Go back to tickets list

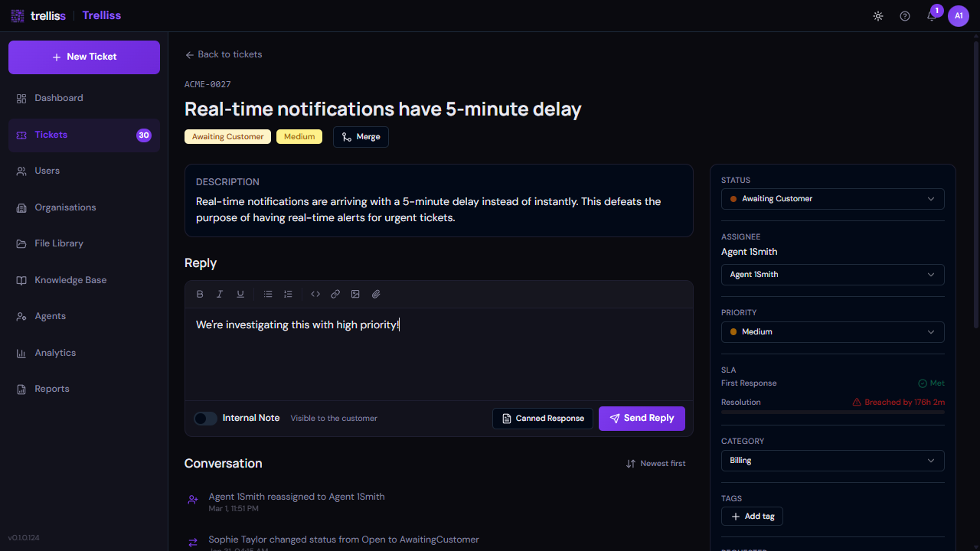point(224,54)
